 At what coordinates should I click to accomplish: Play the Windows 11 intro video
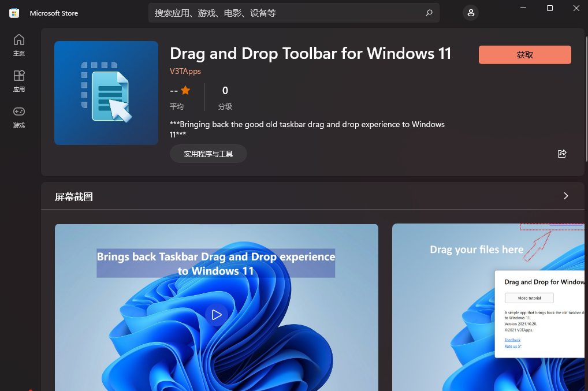coord(217,315)
